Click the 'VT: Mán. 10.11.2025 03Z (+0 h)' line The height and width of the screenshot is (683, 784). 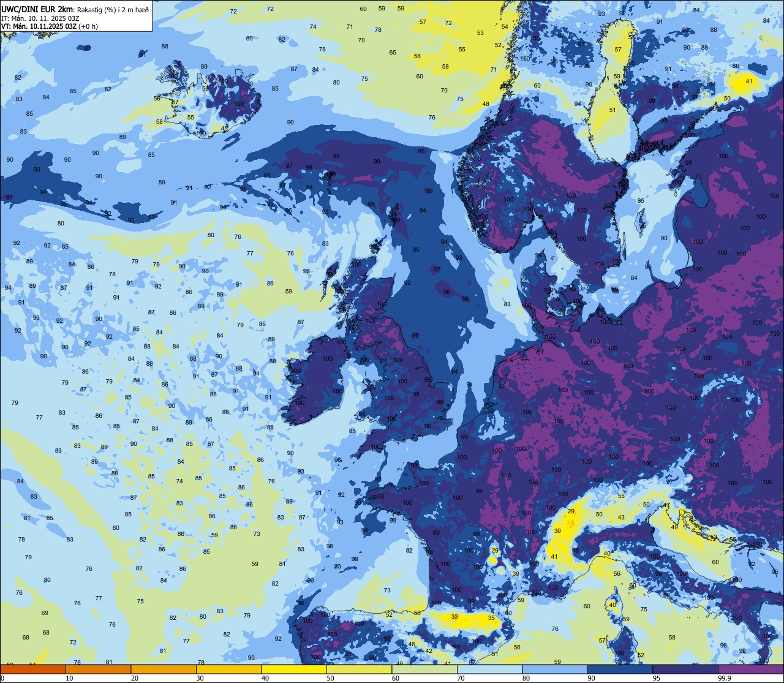(50, 26)
